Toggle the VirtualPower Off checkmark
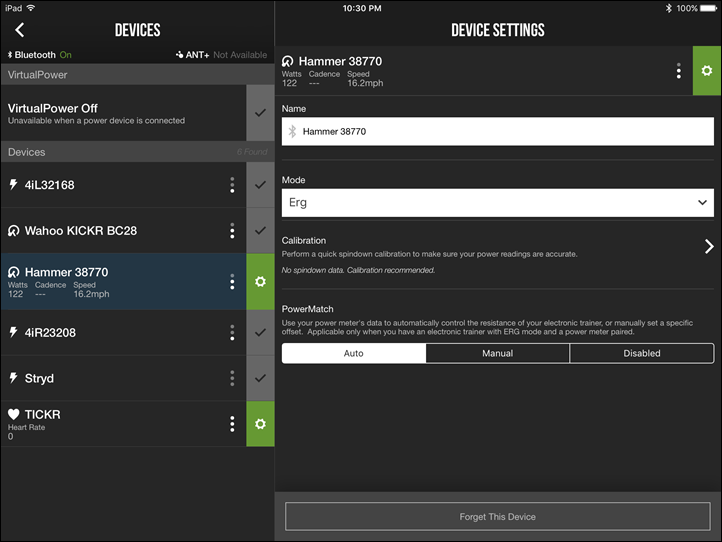Viewport: 722px width, 542px height. pos(260,113)
